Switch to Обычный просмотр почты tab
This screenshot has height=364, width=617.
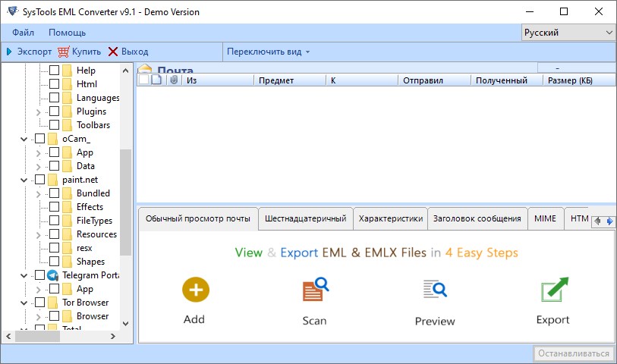(x=198, y=218)
